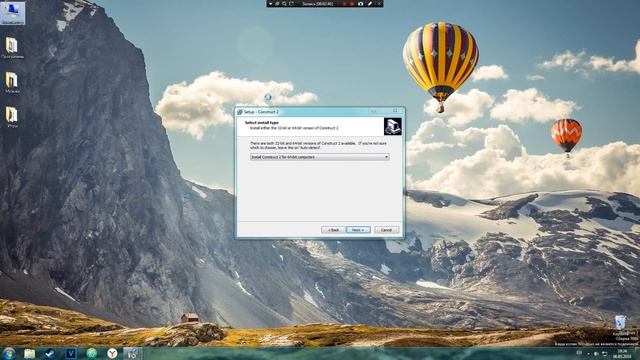Viewport: 640px width, 360px height.
Task: Open the green globe app on taskbar
Action: [x=91, y=353]
